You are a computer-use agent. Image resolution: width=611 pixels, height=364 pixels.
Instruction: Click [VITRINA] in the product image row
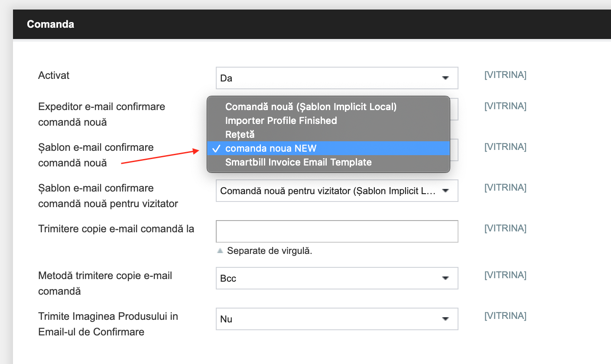coord(505,316)
